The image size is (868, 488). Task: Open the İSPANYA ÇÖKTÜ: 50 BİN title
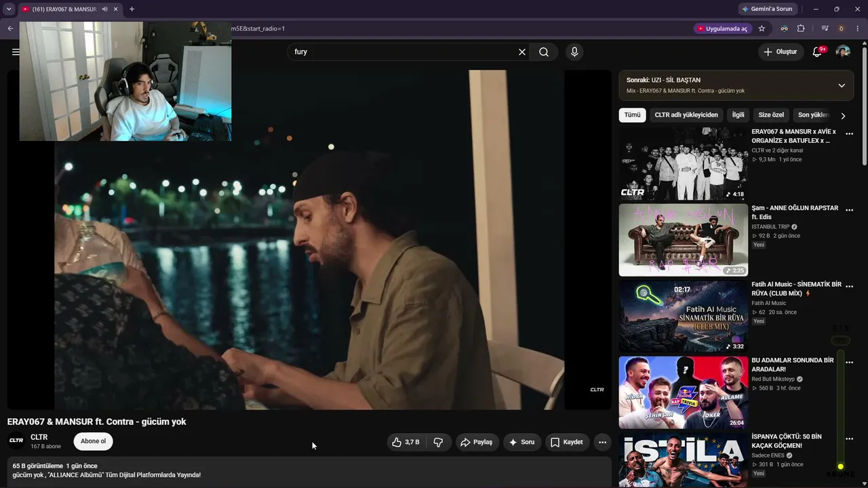click(787, 441)
